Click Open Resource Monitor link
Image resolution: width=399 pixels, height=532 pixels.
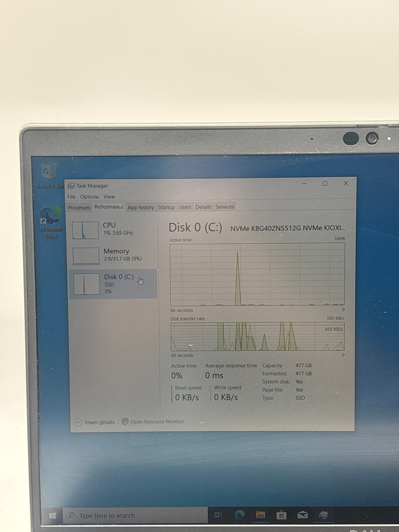[157, 422]
